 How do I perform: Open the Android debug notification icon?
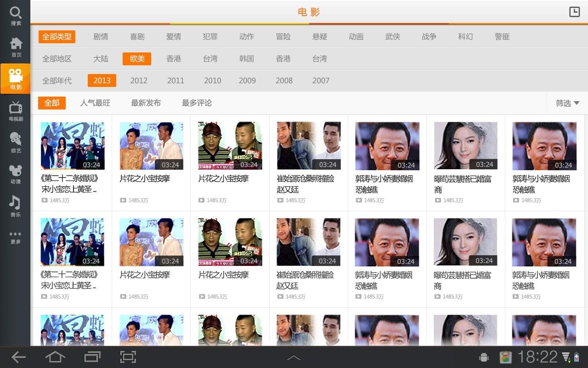[483, 357]
